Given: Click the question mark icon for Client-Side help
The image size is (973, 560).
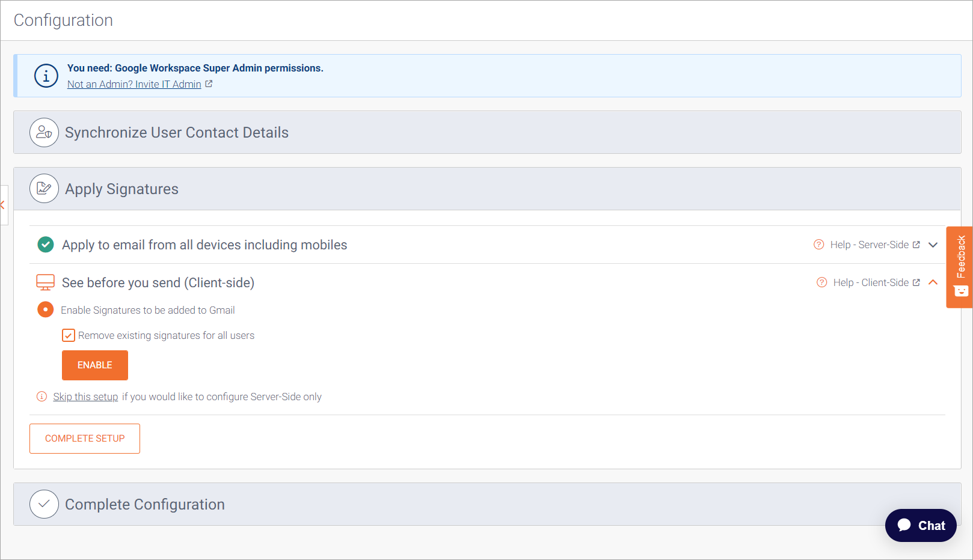Looking at the screenshot, I should click(x=821, y=282).
